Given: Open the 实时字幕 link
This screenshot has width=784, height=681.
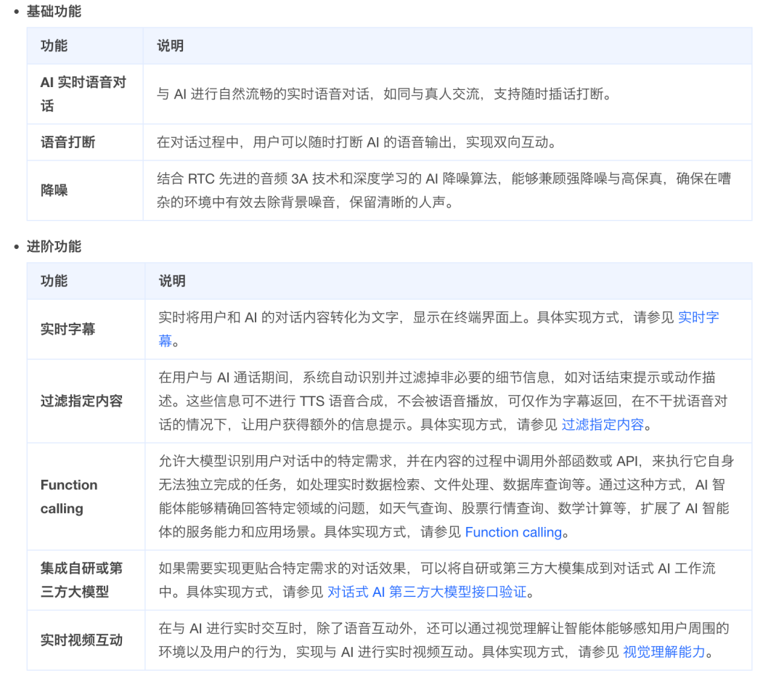Looking at the screenshot, I should pos(698,317).
